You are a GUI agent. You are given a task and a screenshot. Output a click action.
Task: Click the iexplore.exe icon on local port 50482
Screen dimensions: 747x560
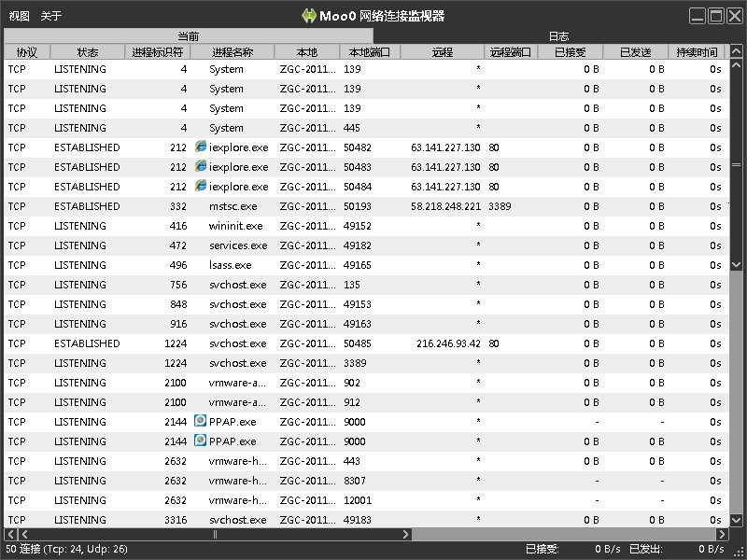click(x=200, y=147)
